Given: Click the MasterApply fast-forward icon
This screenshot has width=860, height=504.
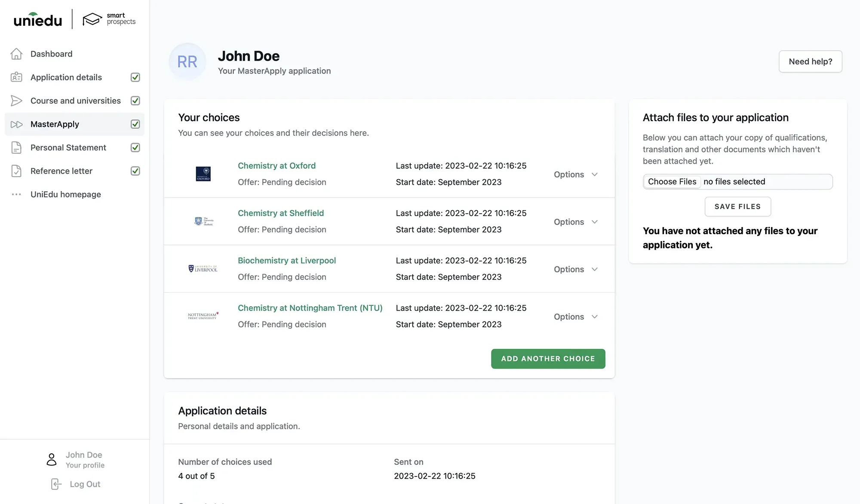Looking at the screenshot, I should [16, 124].
